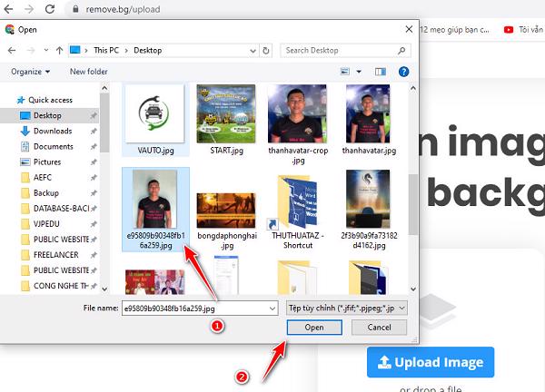The width and height of the screenshot is (545, 392).
Task: Open the Organize dropdown menu
Action: (x=31, y=71)
